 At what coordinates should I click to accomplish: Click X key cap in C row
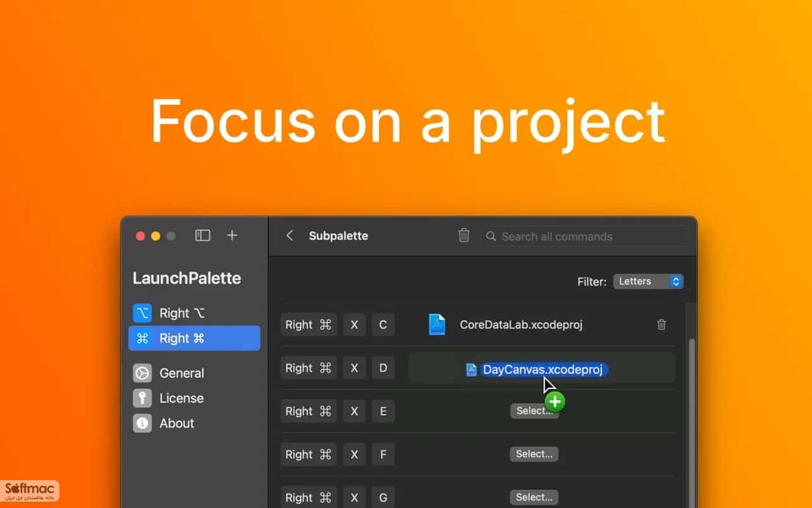click(x=354, y=325)
